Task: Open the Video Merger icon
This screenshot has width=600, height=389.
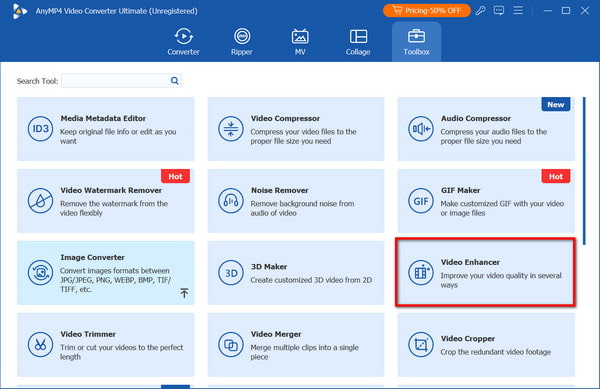Action: tap(231, 345)
